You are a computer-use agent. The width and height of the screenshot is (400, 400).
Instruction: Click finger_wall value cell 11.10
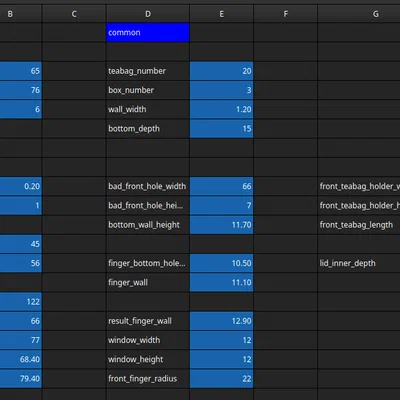pos(221,282)
